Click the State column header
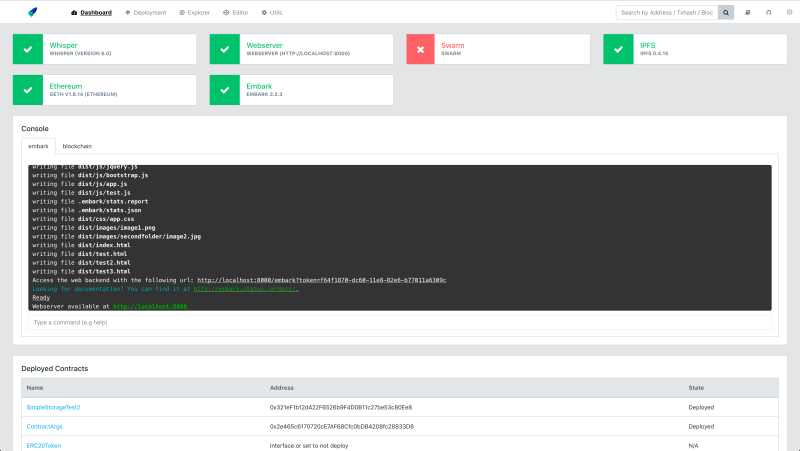 pos(696,388)
